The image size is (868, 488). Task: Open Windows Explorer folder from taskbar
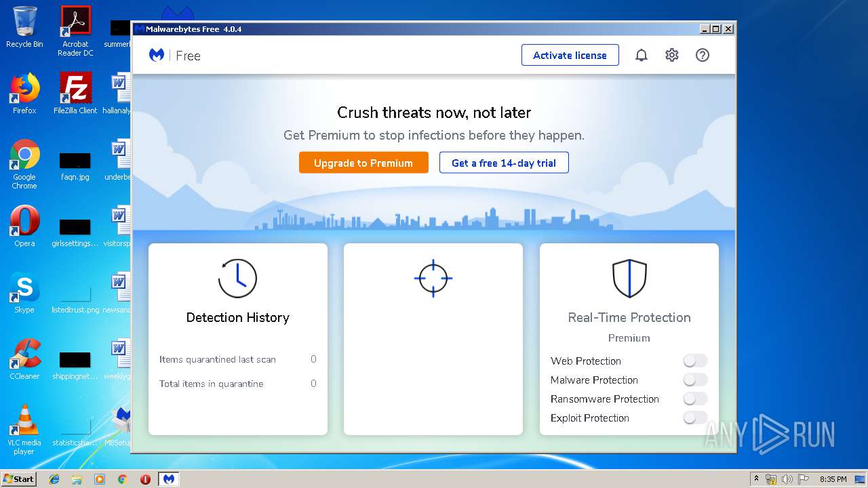tap(77, 479)
